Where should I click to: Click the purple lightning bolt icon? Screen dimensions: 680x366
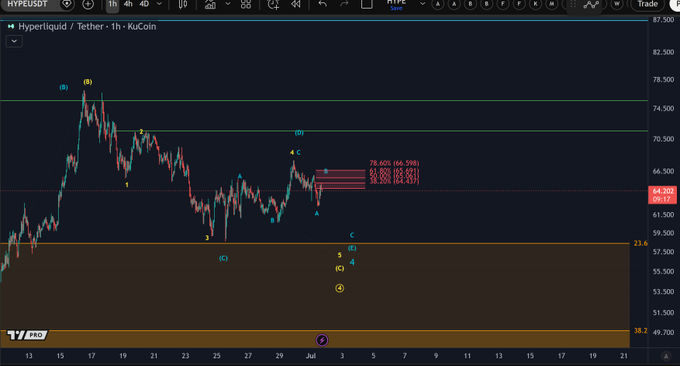coord(322,340)
